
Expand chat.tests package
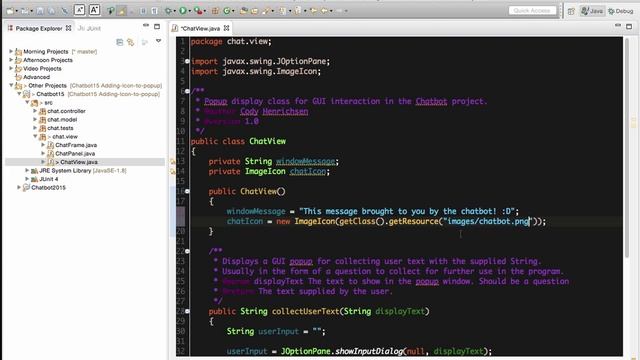[35, 128]
